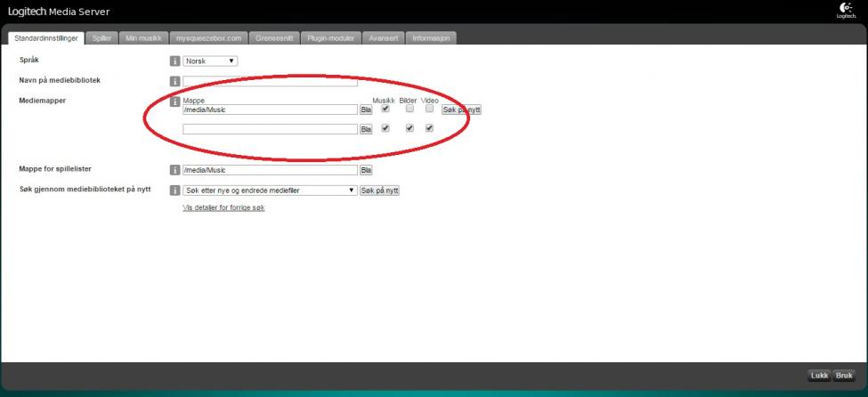Click the Video column header
868x397 pixels.
click(x=430, y=101)
